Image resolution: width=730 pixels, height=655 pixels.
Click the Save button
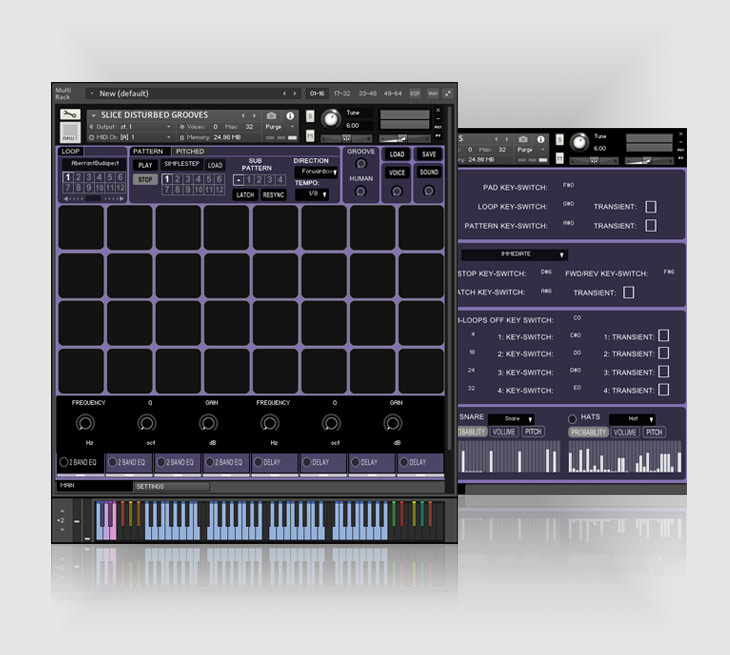[428, 154]
